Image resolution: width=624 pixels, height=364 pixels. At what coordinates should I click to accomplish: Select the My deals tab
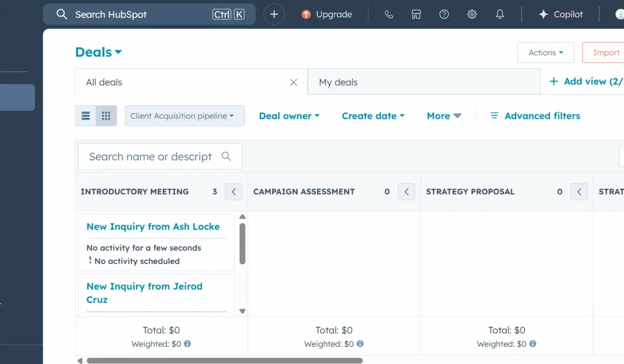point(339,82)
